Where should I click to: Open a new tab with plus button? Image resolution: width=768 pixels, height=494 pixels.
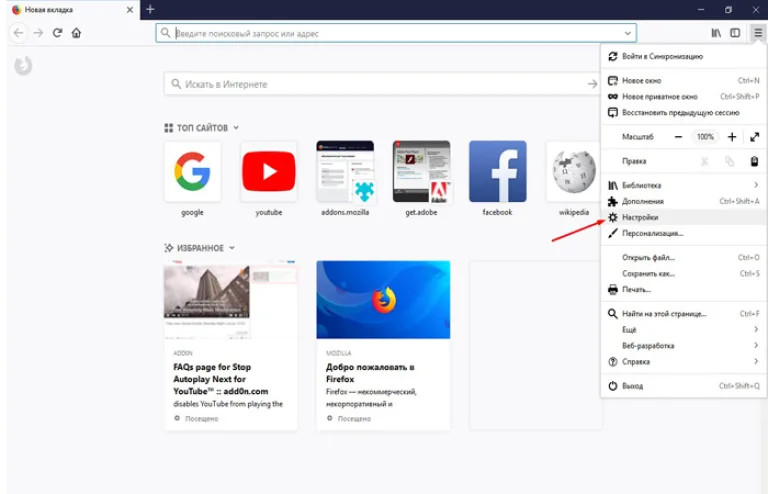click(150, 9)
